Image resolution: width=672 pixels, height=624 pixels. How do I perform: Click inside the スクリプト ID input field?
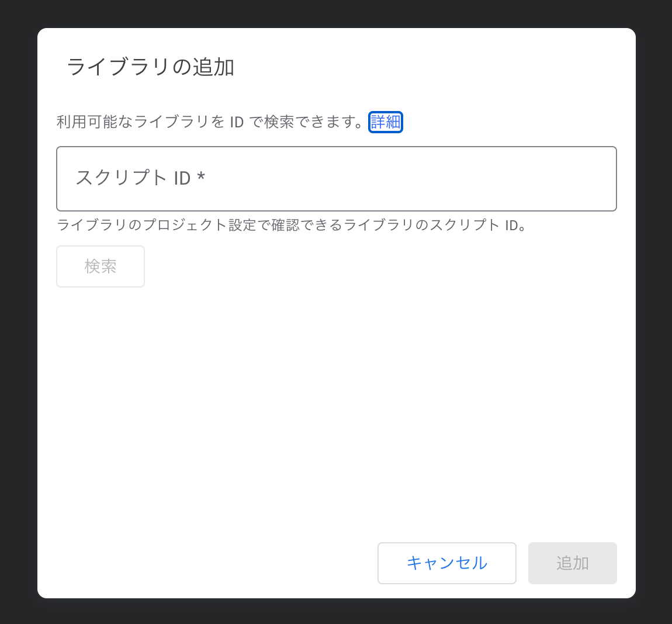pos(336,179)
